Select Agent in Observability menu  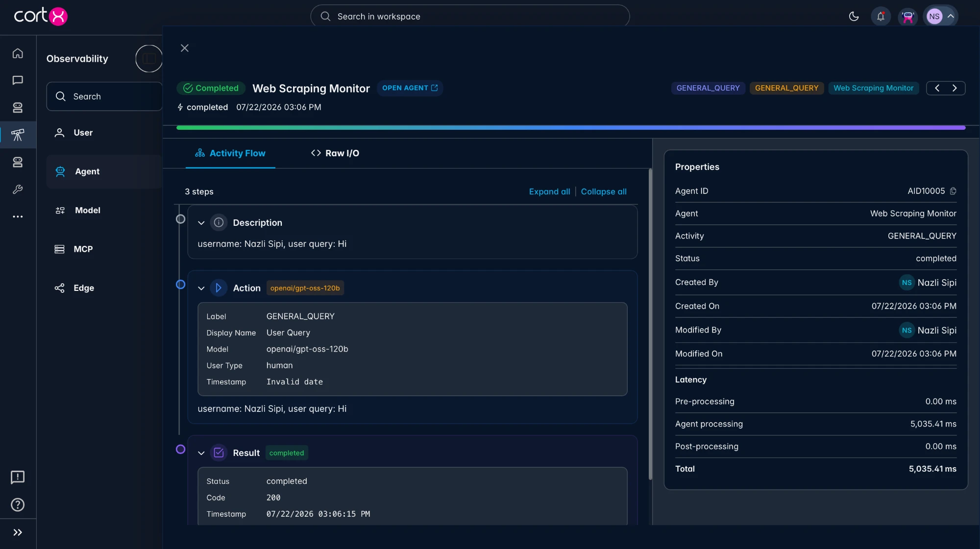pos(104,171)
